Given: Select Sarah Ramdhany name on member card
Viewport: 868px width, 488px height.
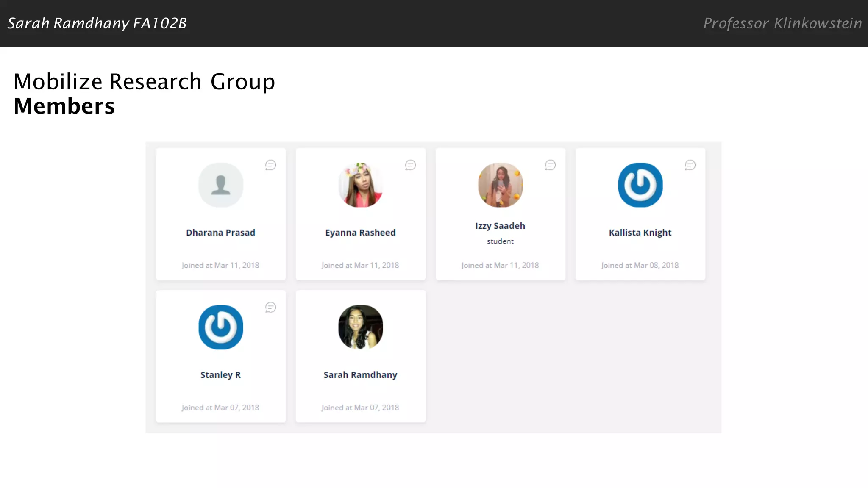Looking at the screenshot, I should point(360,375).
